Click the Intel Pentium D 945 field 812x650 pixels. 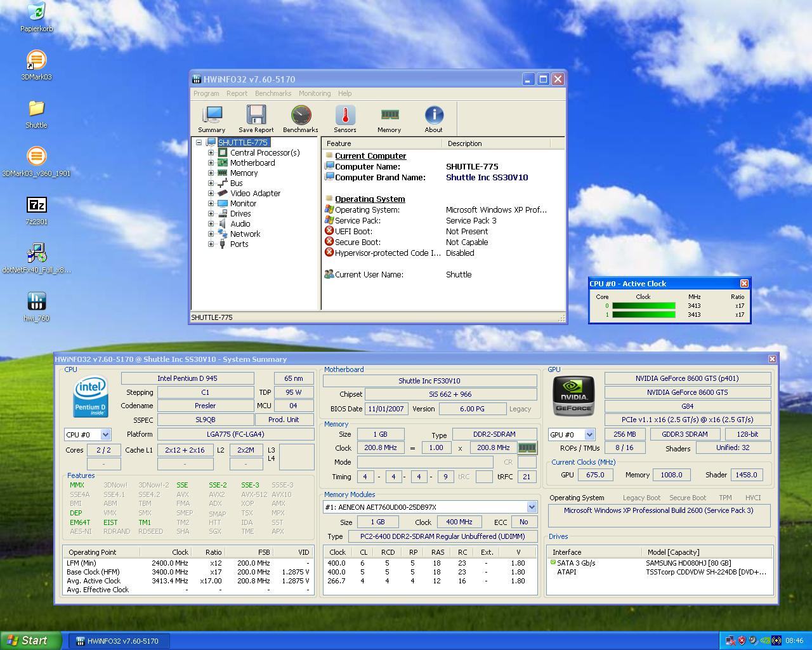(187, 378)
